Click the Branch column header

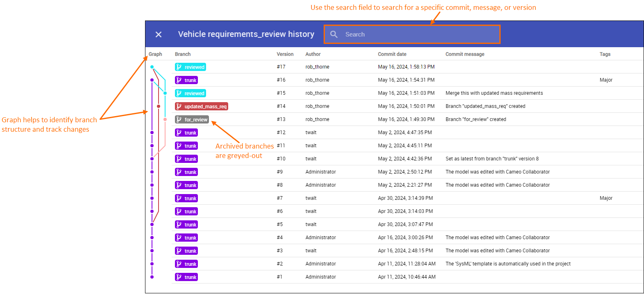click(183, 54)
